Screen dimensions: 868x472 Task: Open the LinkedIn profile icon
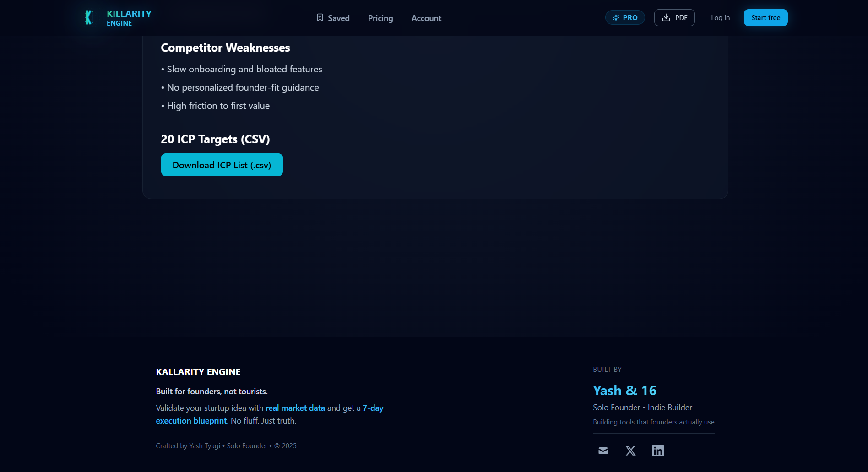[x=658, y=451]
